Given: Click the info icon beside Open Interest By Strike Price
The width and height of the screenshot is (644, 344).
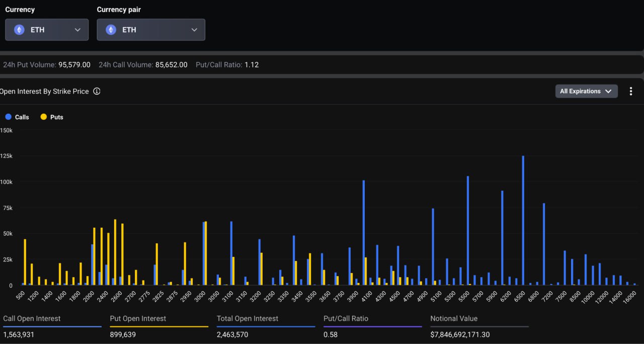Looking at the screenshot, I should (x=97, y=91).
